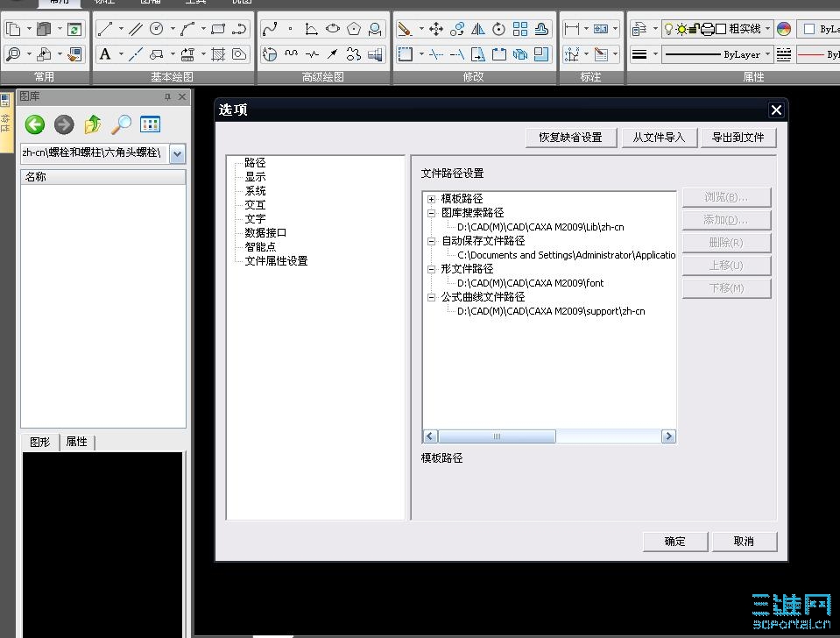The height and width of the screenshot is (638, 840).
Task: Select the Linear dimension tool
Action: pos(572,28)
